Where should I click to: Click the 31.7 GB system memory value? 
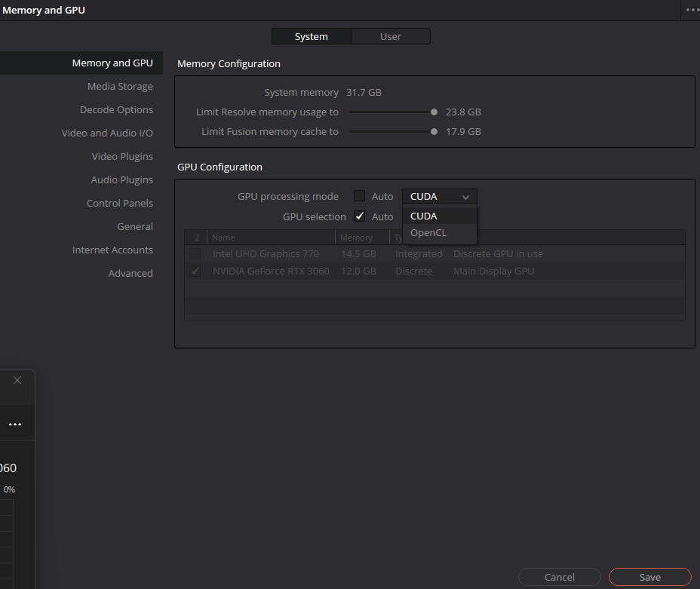[x=364, y=92]
